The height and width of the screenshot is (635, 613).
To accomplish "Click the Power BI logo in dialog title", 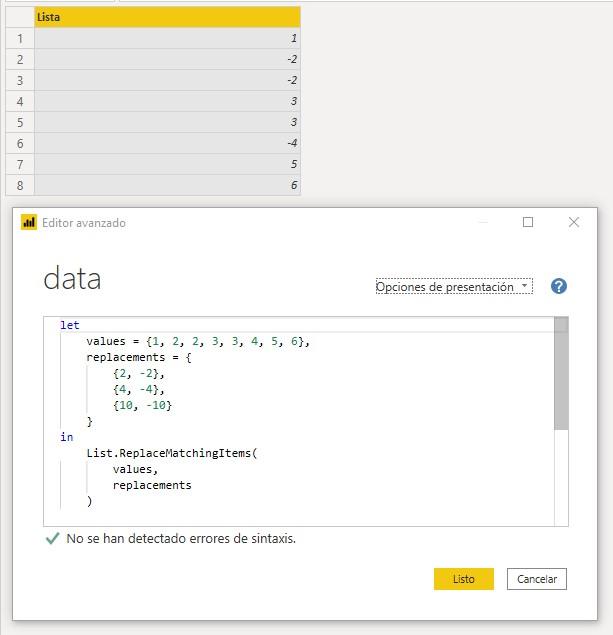I will [29, 223].
